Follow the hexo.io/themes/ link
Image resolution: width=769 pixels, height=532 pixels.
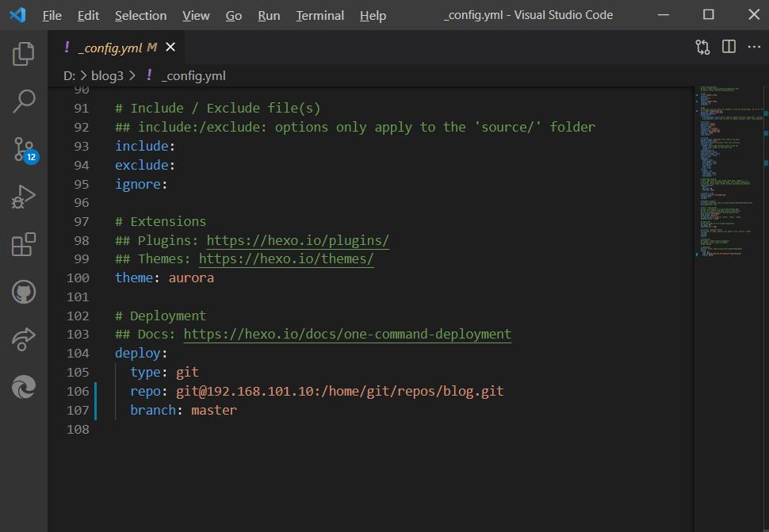click(x=286, y=259)
